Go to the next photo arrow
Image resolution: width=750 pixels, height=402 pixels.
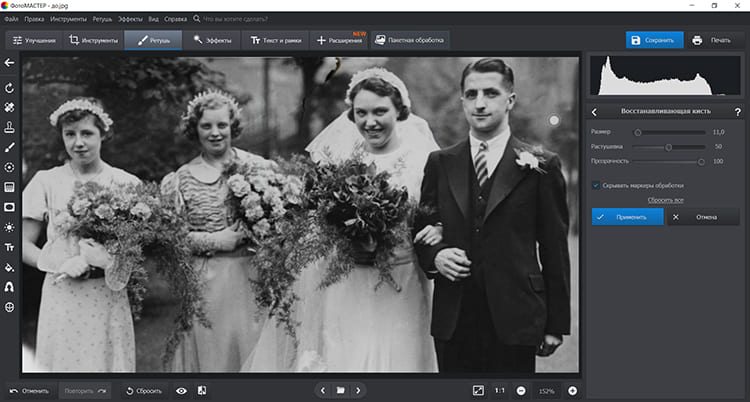coord(358,390)
